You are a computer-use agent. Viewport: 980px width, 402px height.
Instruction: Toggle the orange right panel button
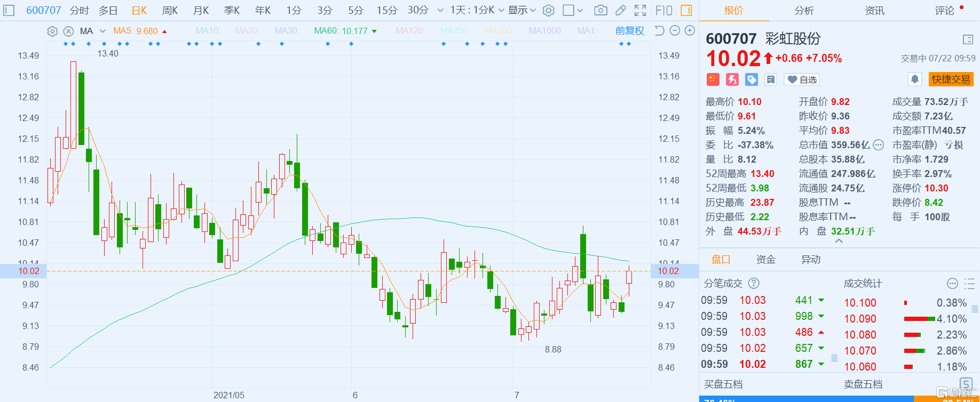(x=686, y=10)
